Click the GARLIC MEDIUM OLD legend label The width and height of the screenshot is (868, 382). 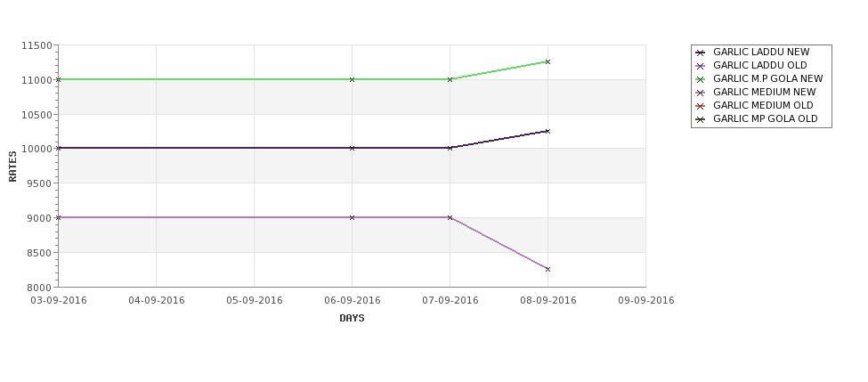(x=763, y=105)
